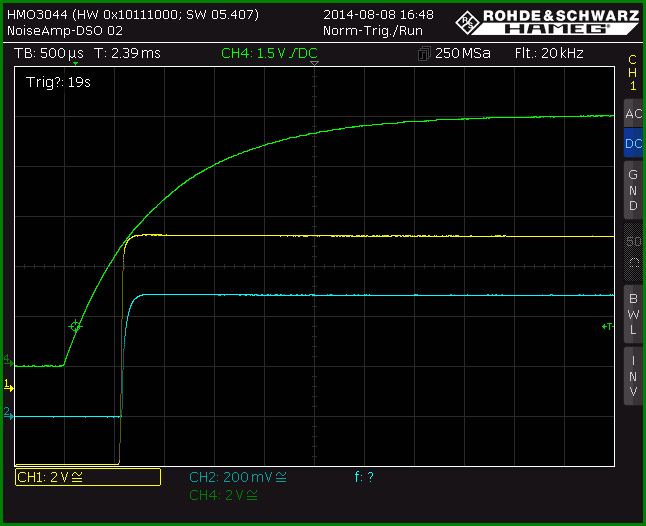Click the grey center time reference triangle
Screen dimensions: 646x526
tap(314, 63)
